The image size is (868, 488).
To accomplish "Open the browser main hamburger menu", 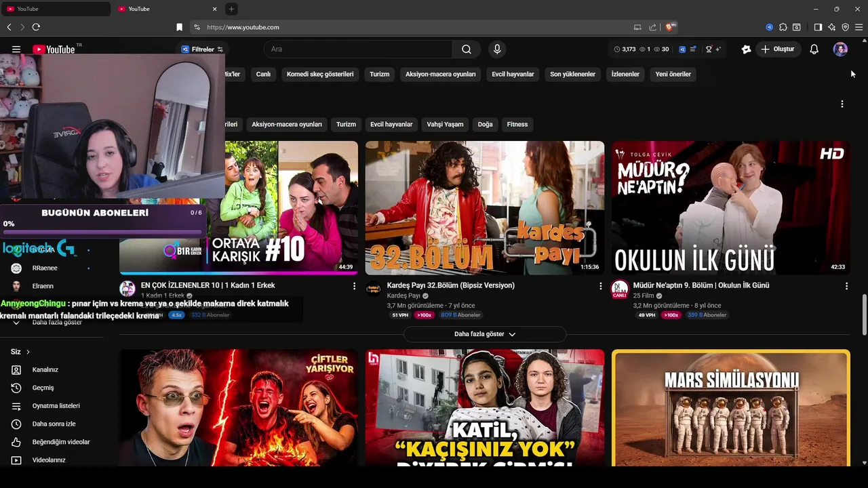I will [859, 27].
